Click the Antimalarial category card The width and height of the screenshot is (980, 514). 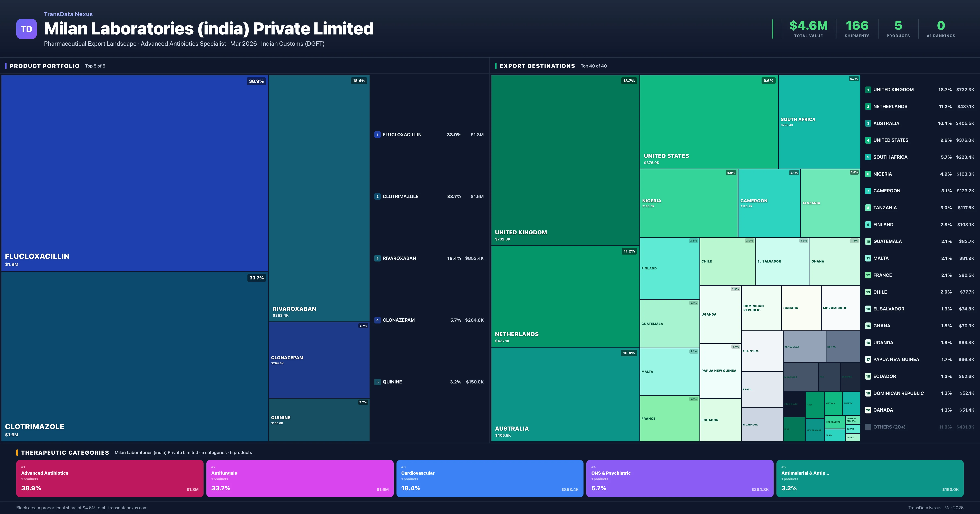[870, 478]
